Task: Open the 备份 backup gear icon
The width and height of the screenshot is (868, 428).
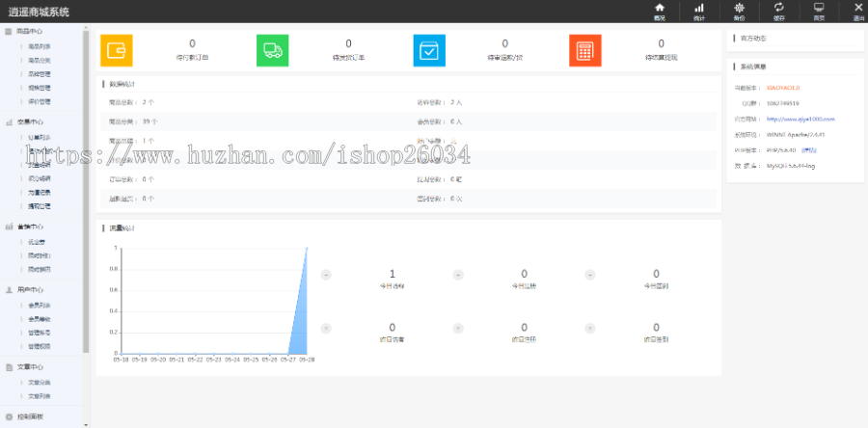Action: 739,8
